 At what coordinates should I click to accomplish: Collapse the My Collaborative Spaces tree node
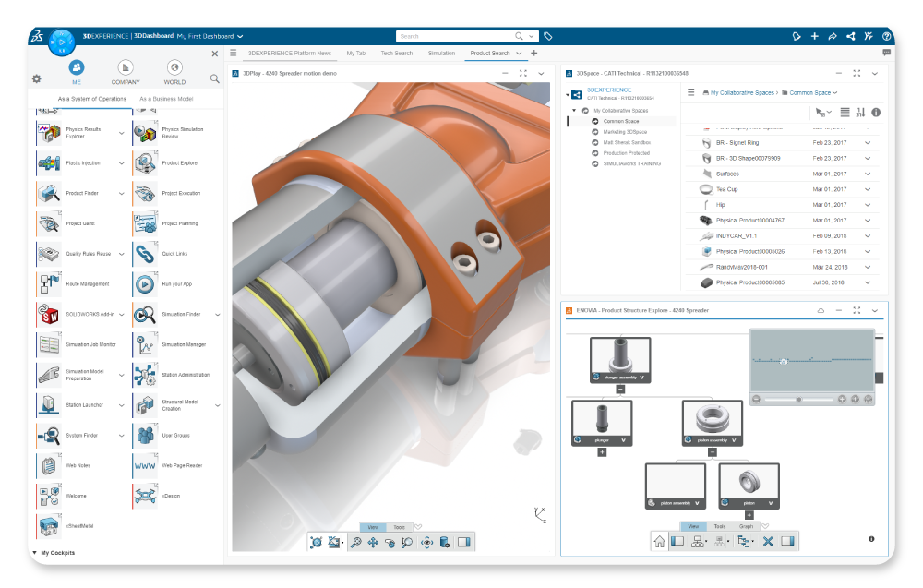tap(574, 111)
